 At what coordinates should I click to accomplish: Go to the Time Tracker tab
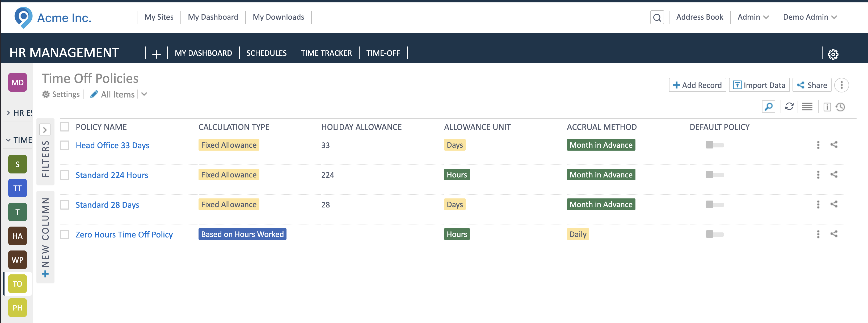click(326, 53)
